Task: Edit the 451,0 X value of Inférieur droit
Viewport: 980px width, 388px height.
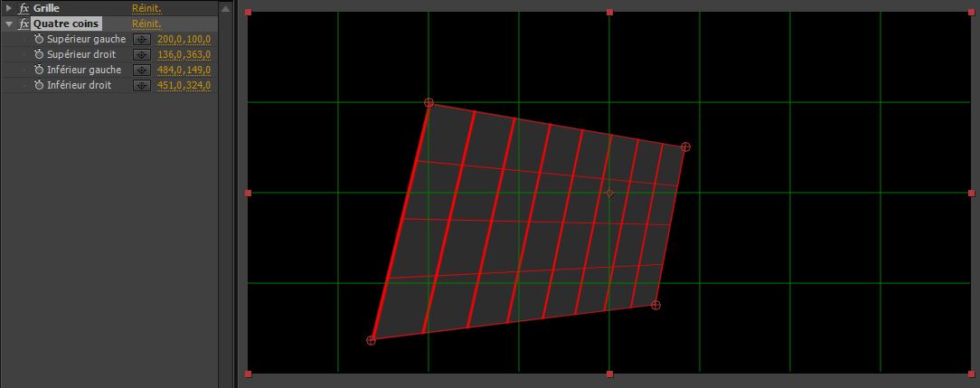Action: click(168, 85)
